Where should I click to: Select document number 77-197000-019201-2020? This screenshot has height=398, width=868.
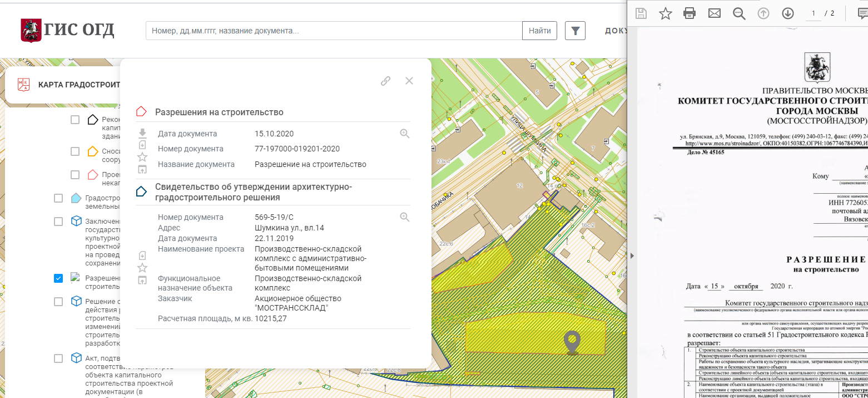click(297, 149)
